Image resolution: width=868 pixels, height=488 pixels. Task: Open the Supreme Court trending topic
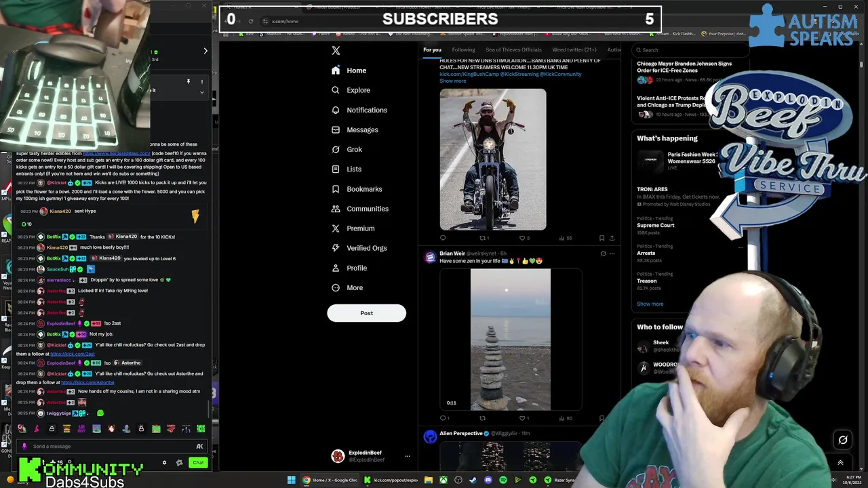pos(655,225)
